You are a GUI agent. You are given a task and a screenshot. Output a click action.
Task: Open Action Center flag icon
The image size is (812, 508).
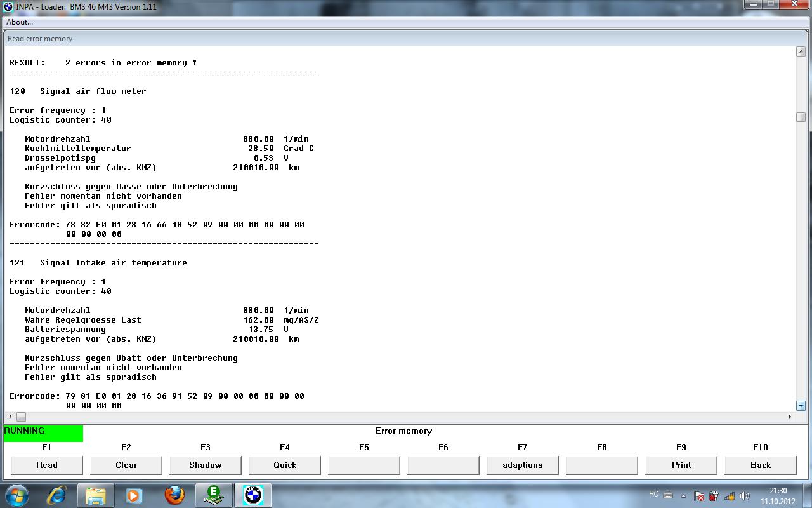tap(699, 496)
